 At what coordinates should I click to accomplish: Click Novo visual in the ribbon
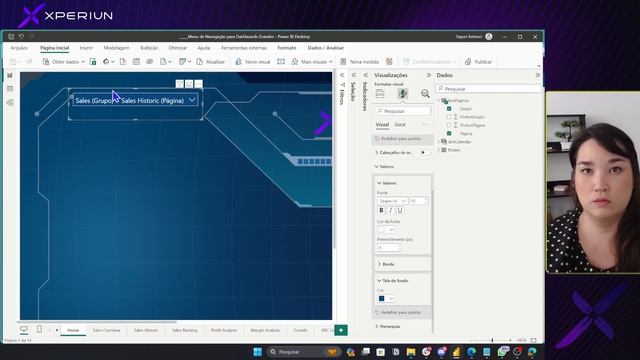(x=253, y=62)
